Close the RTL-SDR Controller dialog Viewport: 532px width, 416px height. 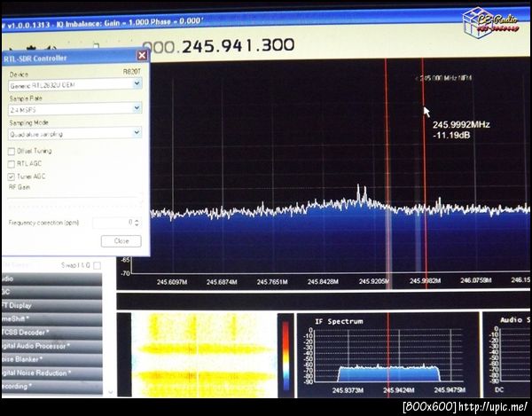pos(142,55)
